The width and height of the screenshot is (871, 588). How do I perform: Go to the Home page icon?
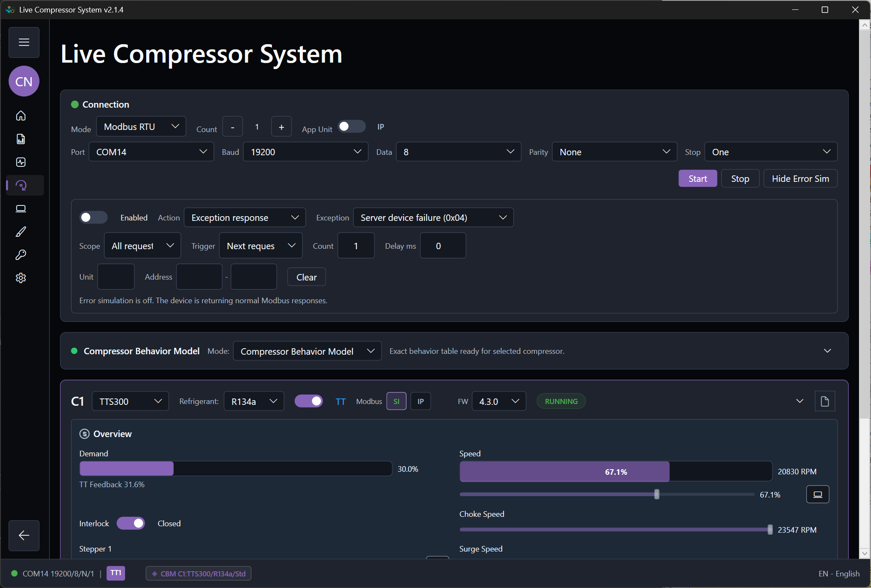tap(21, 116)
